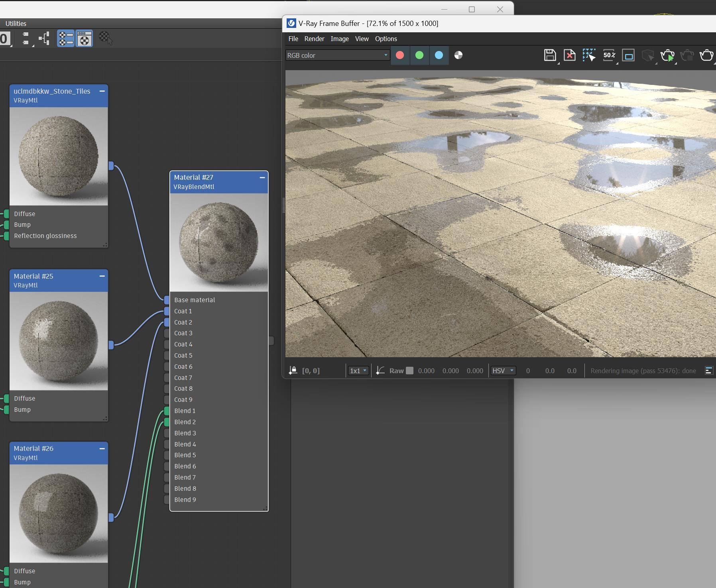Click the render teapot icon
The width and height of the screenshot is (716, 588).
(707, 55)
